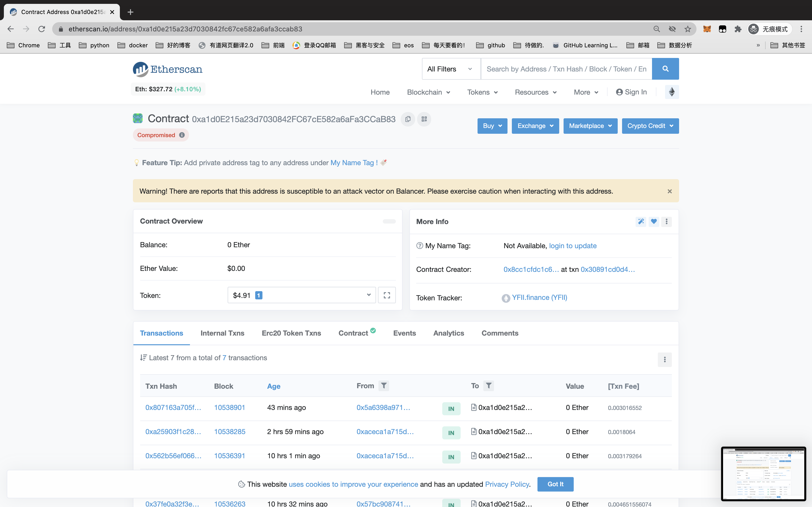The width and height of the screenshot is (812, 507).
Task: Filter transactions by From address
Action: click(x=384, y=386)
